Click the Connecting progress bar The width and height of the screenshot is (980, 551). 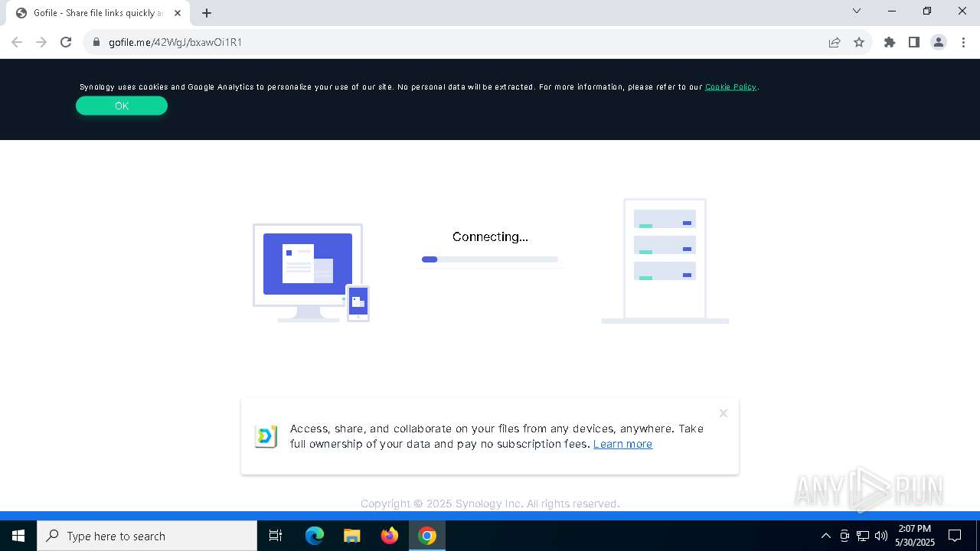(490, 259)
